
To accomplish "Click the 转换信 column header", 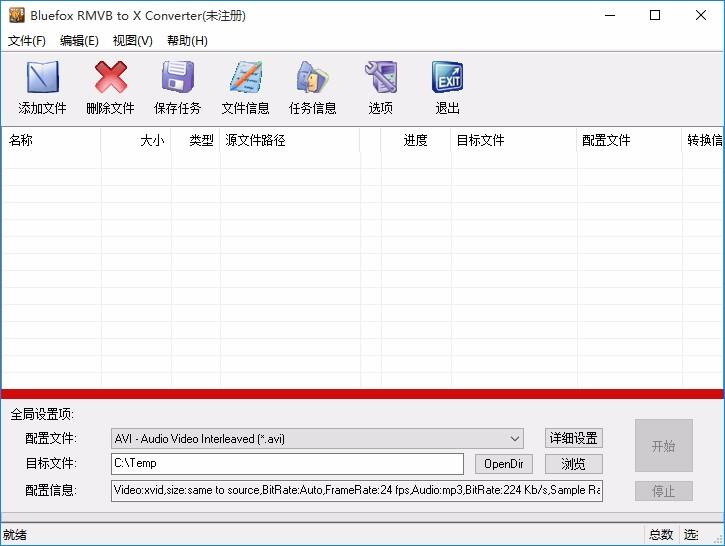I will coord(703,140).
